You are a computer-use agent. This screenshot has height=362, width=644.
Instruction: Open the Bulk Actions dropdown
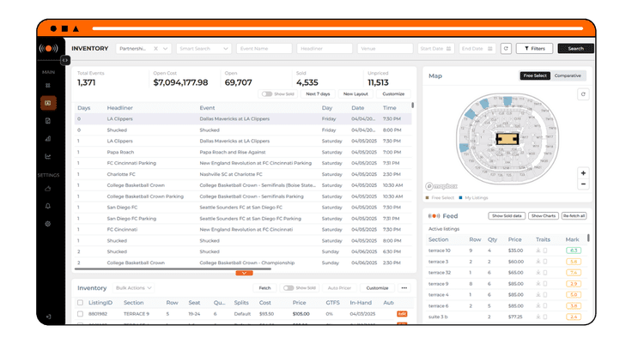pos(133,287)
